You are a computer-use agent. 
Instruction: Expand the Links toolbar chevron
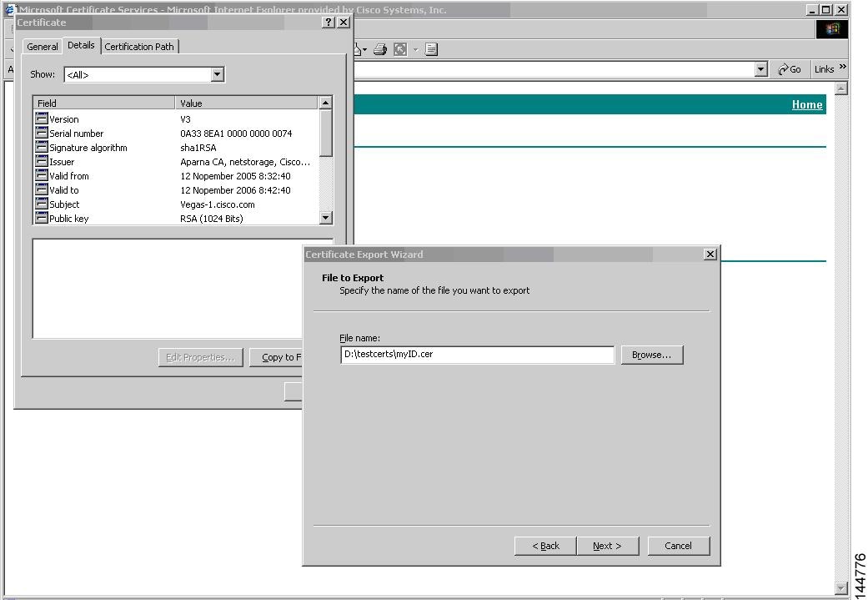842,67
